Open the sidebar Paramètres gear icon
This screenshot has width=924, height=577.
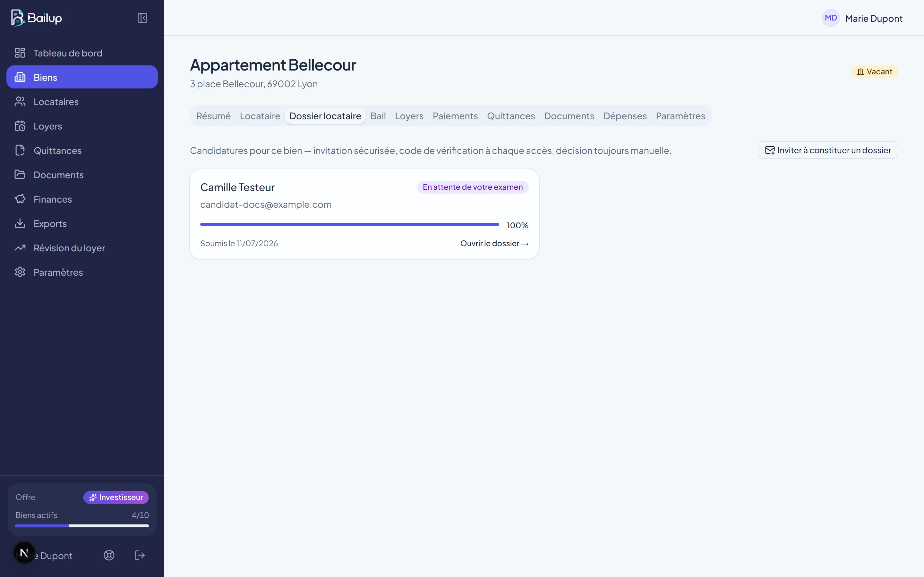(x=20, y=272)
